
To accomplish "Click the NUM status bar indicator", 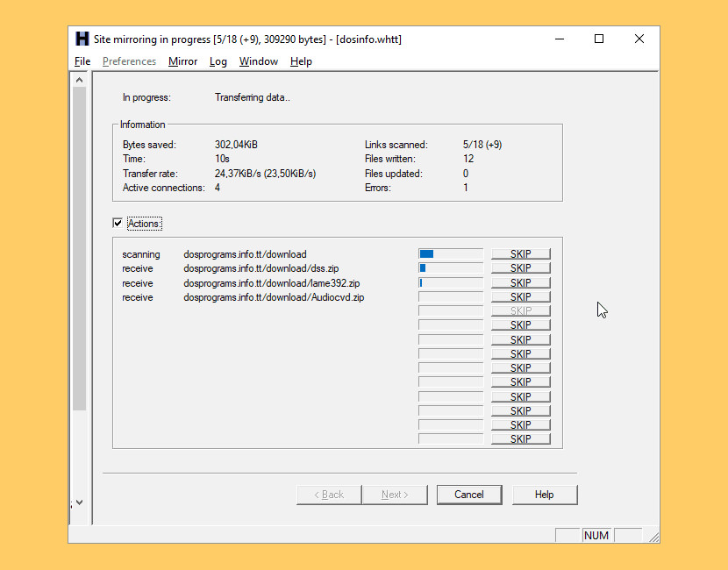I will pos(596,535).
